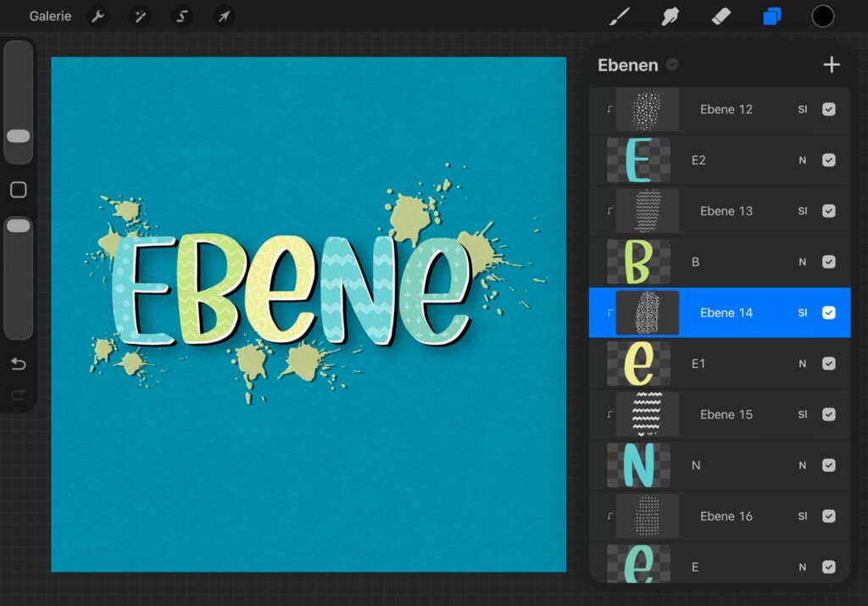Click the swirl pattern thumbnail of Ebene 14
Viewport: 868px width, 606px height.
[x=647, y=313]
